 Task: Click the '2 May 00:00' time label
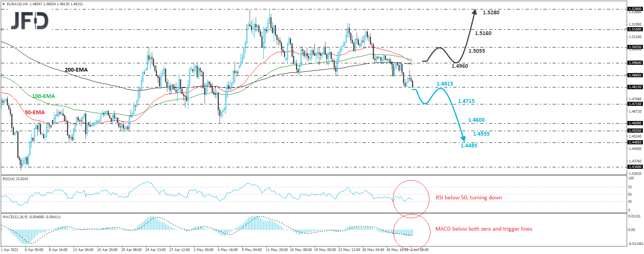tap(203, 250)
